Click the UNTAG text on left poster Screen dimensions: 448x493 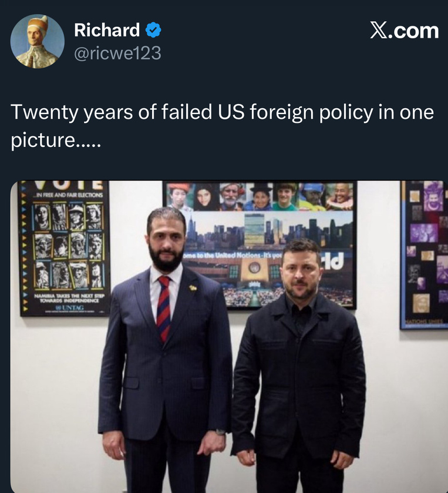[x=70, y=307]
